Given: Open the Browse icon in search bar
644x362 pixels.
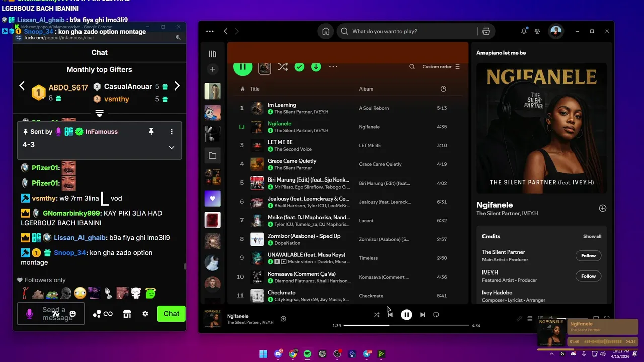Looking at the screenshot, I should [x=486, y=31].
